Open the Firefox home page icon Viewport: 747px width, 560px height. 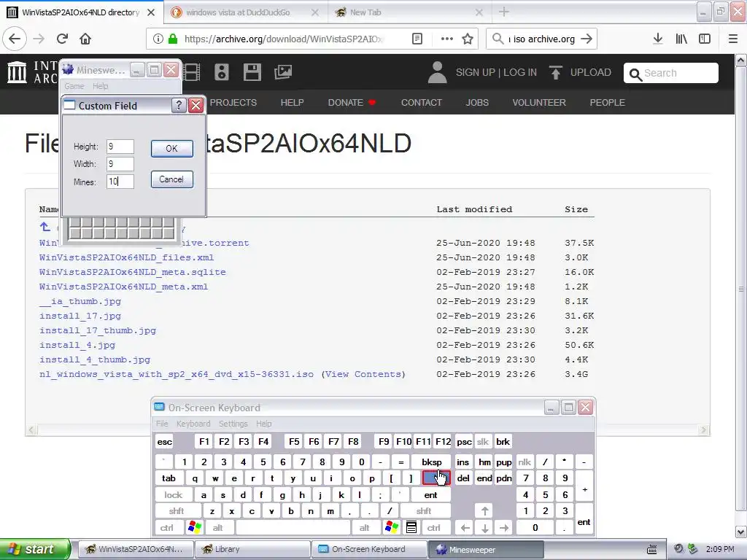click(x=85, y=39)
